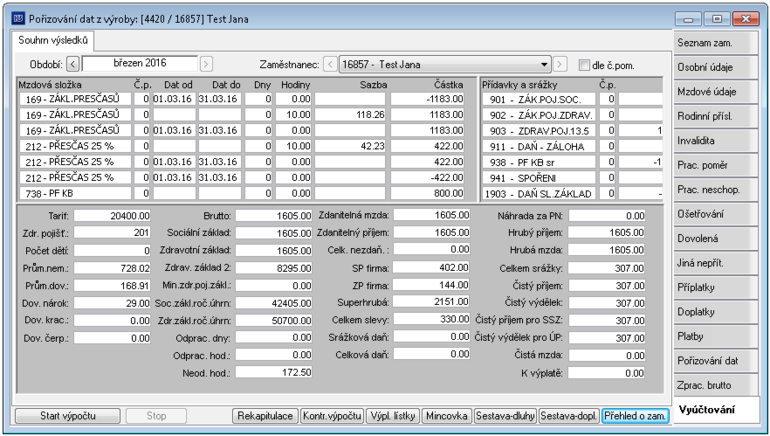Click the Mincovka button

click(x=446, y=416)
